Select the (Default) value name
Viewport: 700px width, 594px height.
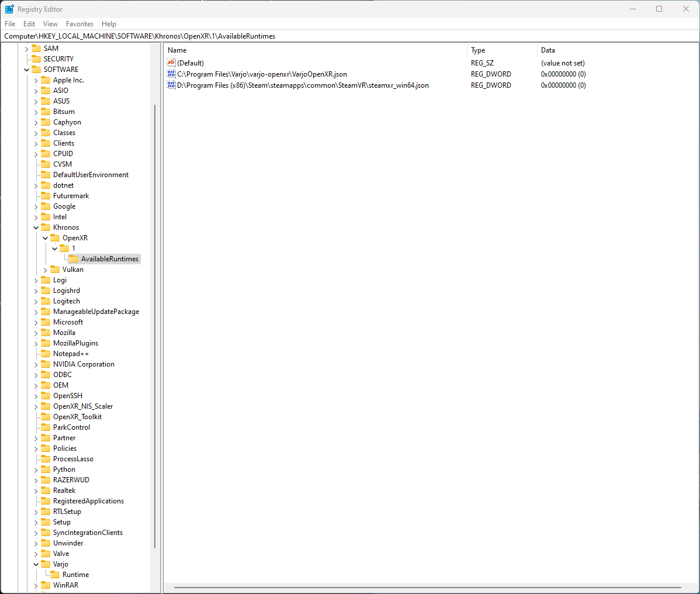190,63
